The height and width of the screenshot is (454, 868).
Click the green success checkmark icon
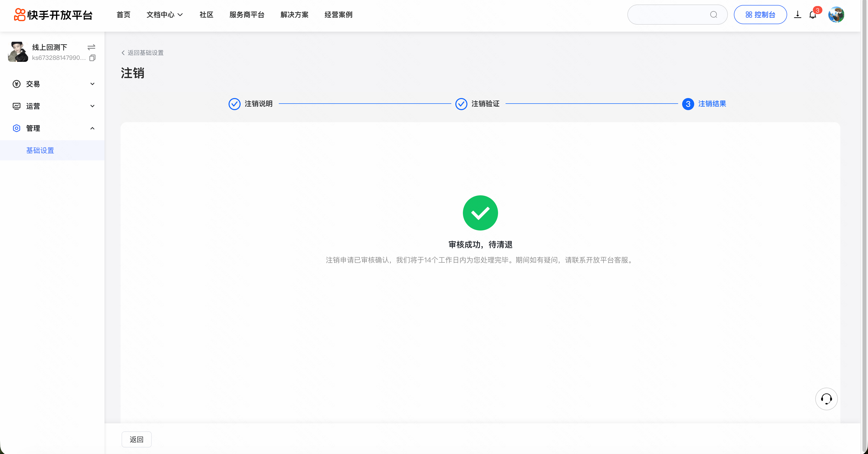(480, 213)
